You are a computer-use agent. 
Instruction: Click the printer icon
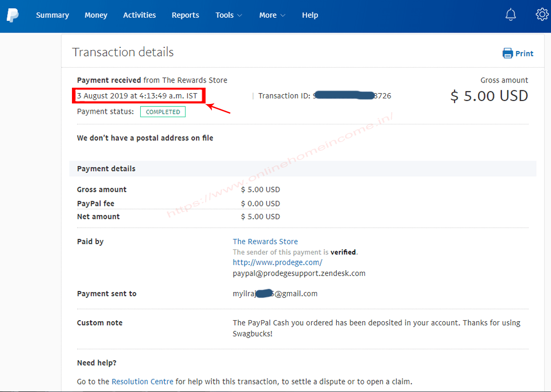(x=508, y=53)
